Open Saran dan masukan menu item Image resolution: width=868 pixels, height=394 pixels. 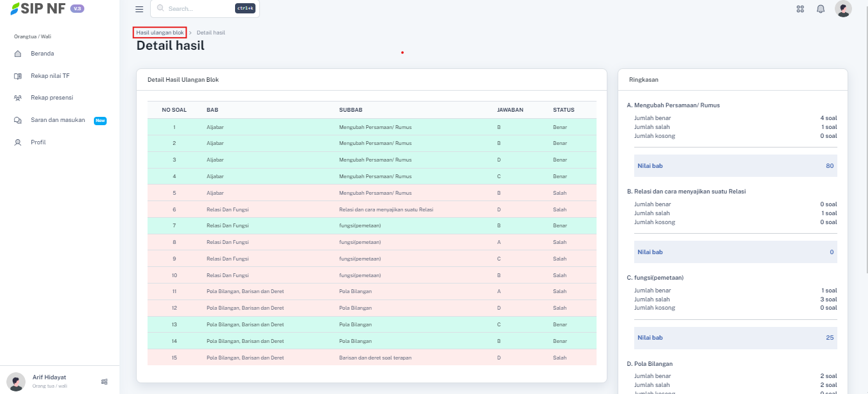click(x=57, y=120)
